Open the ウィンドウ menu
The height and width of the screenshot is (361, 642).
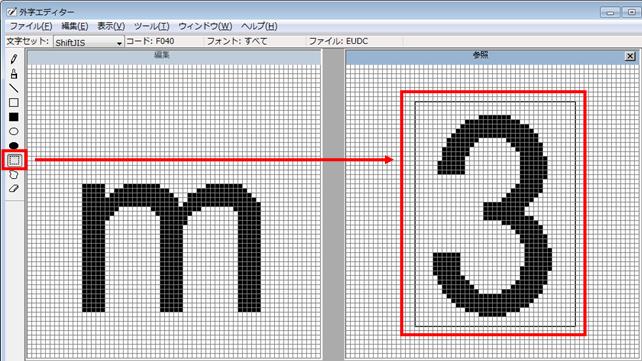[205, 26]
